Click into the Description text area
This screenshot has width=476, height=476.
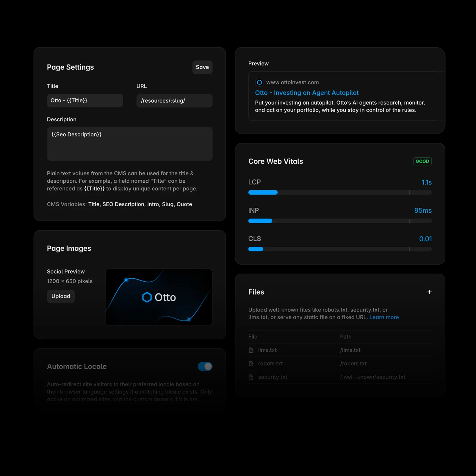[130, 144]
